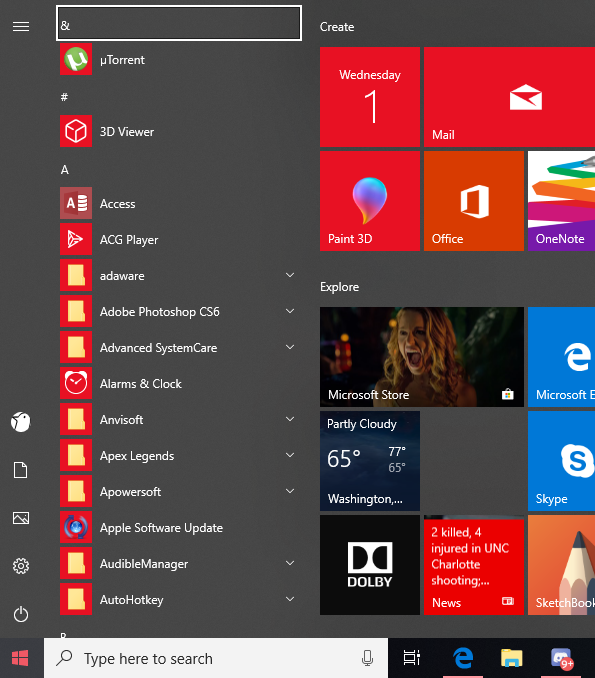
Task: Launch Apple Software Update
Action: [x=179, y=527]
